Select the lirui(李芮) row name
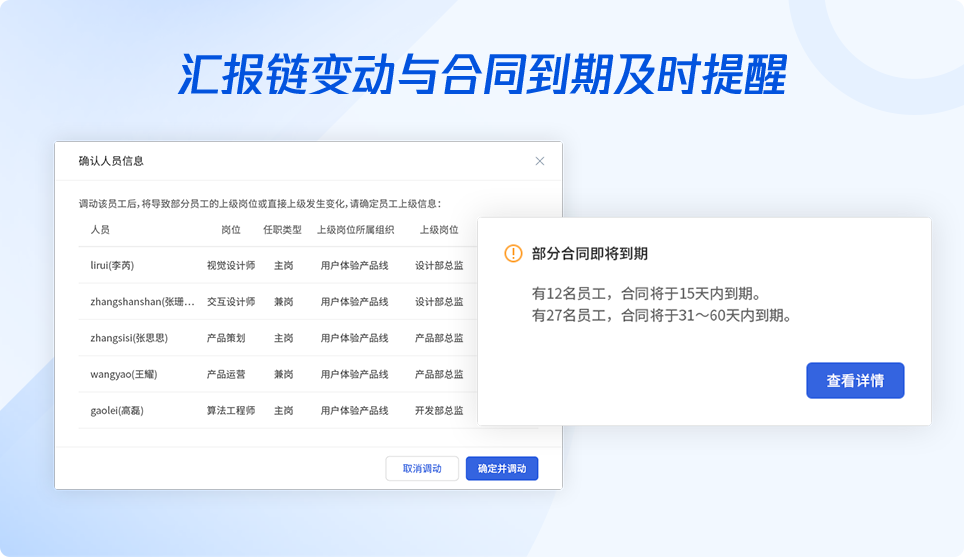 tap(112, 266)
